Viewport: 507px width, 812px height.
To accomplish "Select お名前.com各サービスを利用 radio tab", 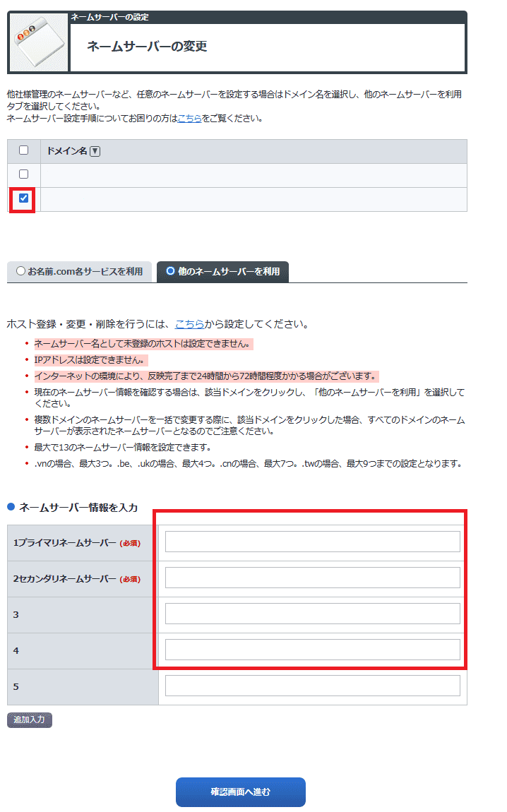I will tap(79, 271).
